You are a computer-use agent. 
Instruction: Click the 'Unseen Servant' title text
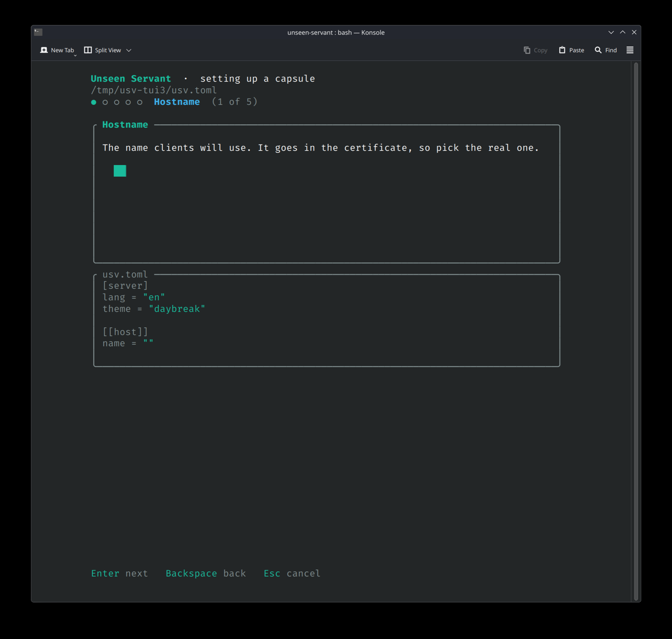(131, 79)
